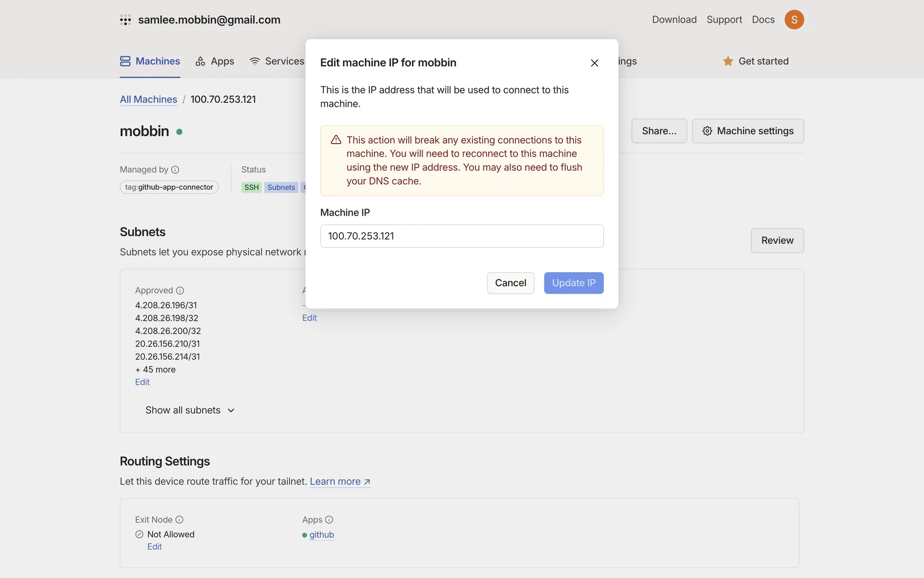Open the Share... menu button
The image size is (924, 578).
[659, 131]
